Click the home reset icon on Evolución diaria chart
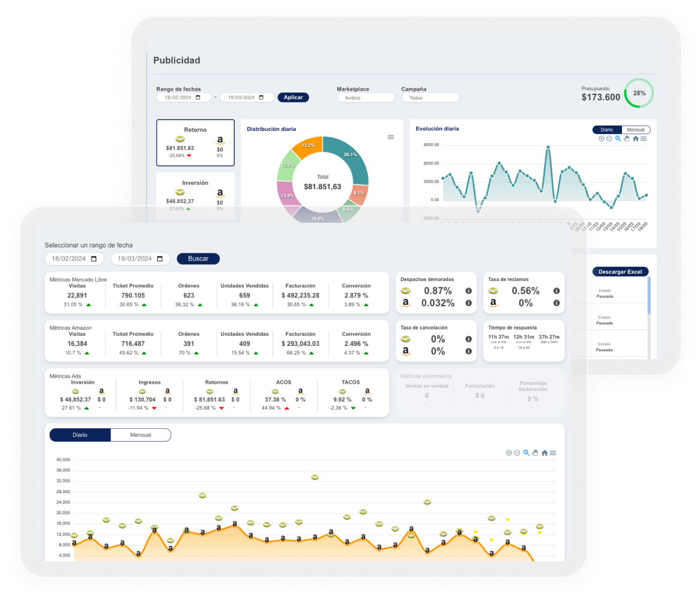The image size is (700, 600). click(x=635, y=139)
